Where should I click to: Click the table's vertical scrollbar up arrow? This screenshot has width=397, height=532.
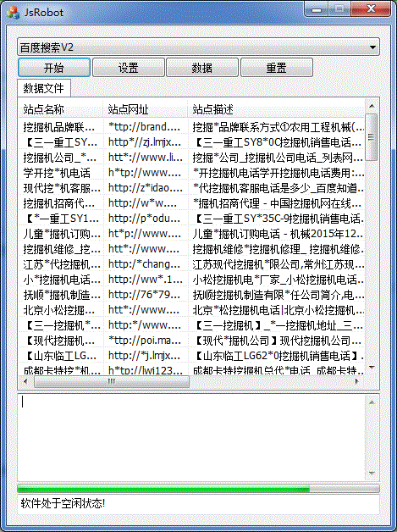click(372, 106)
